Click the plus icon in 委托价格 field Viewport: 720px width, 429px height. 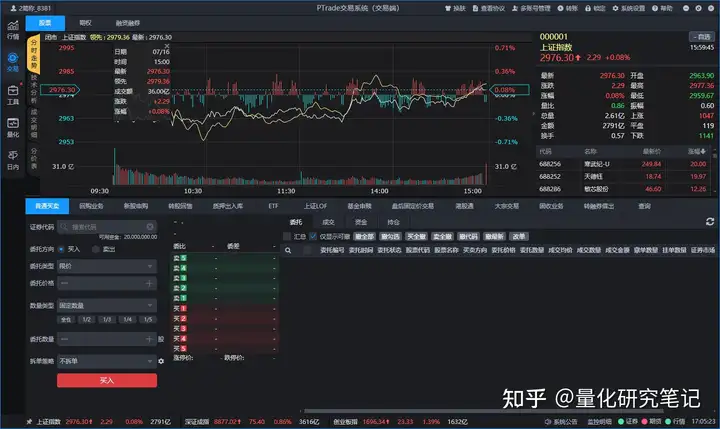(x=149, y=283)
